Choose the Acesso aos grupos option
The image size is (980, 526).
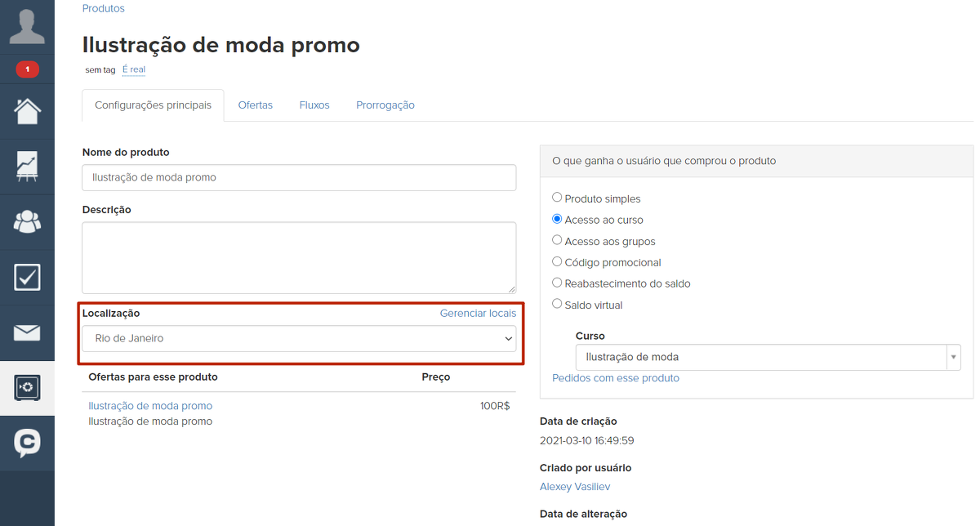[557, 240]
